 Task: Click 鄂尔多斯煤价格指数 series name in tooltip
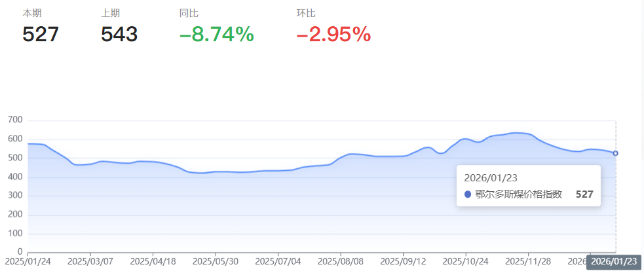(518, 194)
